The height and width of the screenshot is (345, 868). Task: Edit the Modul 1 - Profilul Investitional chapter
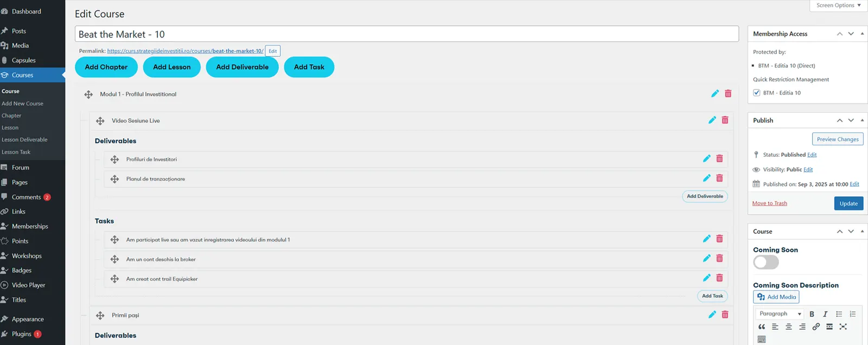coord(715,94)
